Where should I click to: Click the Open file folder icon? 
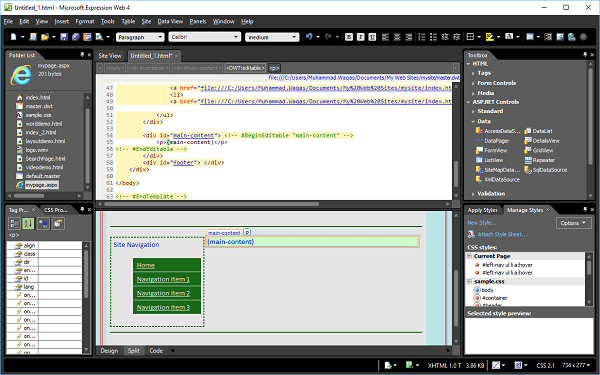point(45,37)
